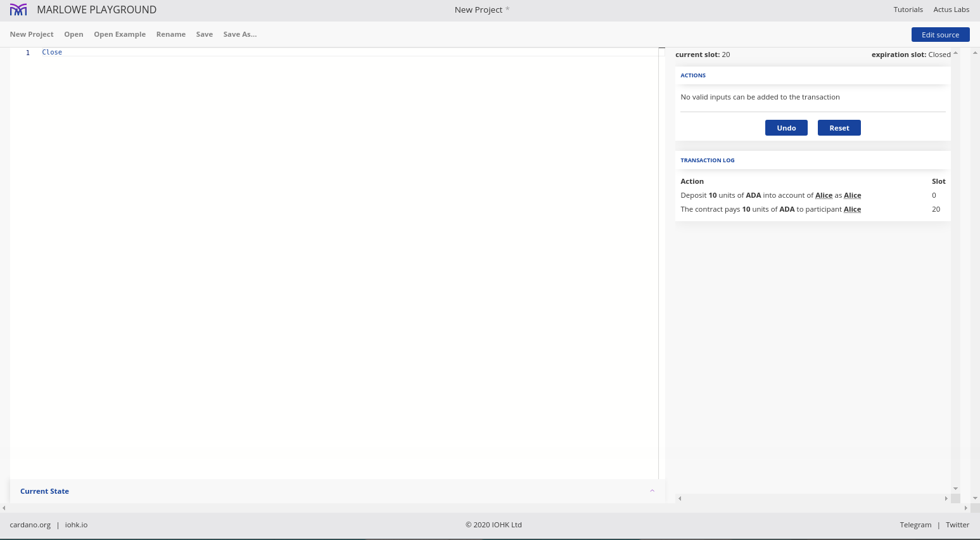The image size is (980, 540).
Task: Click the Deposit 10 units of ADA log row
Action: 813,195
